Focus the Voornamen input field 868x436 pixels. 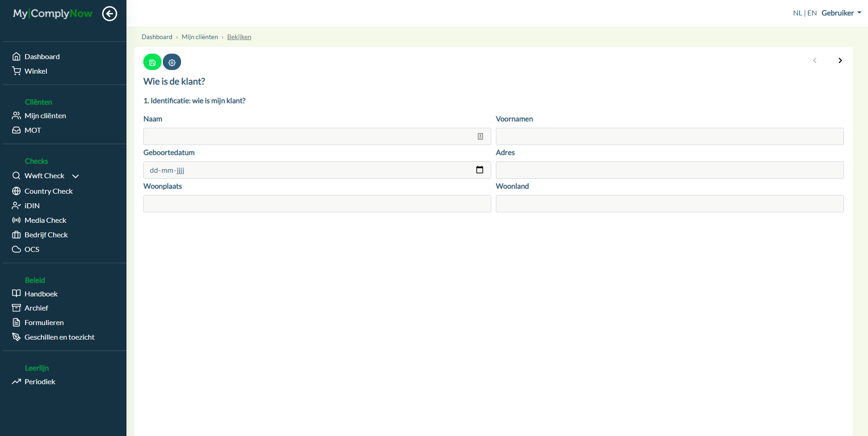(669, 136)
